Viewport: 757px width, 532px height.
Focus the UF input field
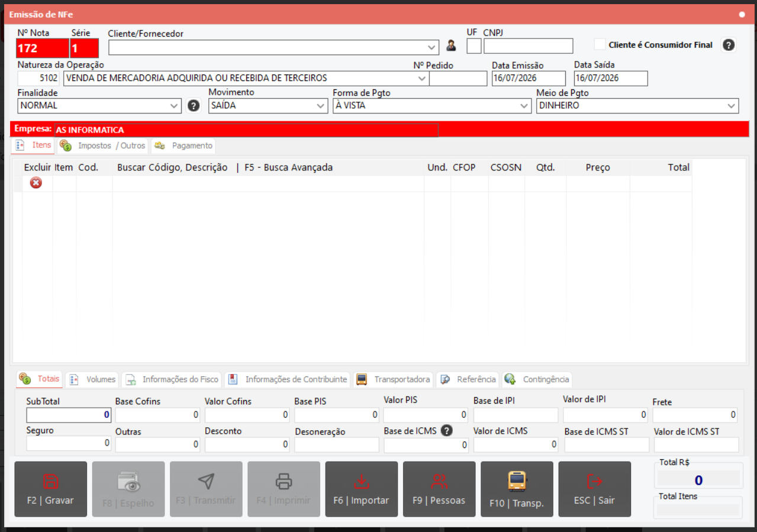[474, 46]
